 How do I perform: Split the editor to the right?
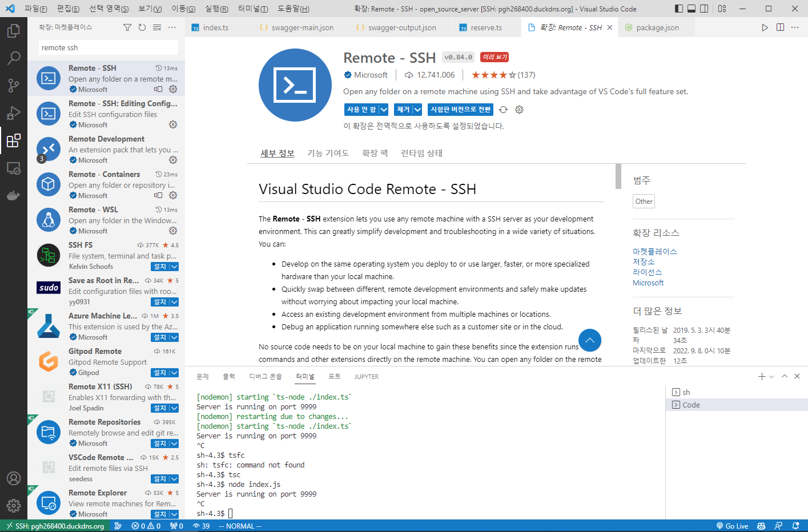click(780, 27)
